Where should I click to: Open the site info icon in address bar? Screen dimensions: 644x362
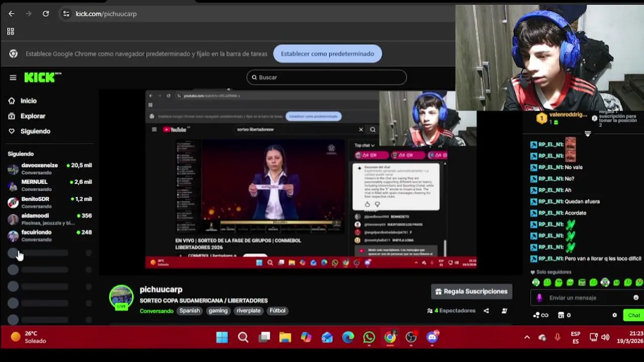[66, 14]
